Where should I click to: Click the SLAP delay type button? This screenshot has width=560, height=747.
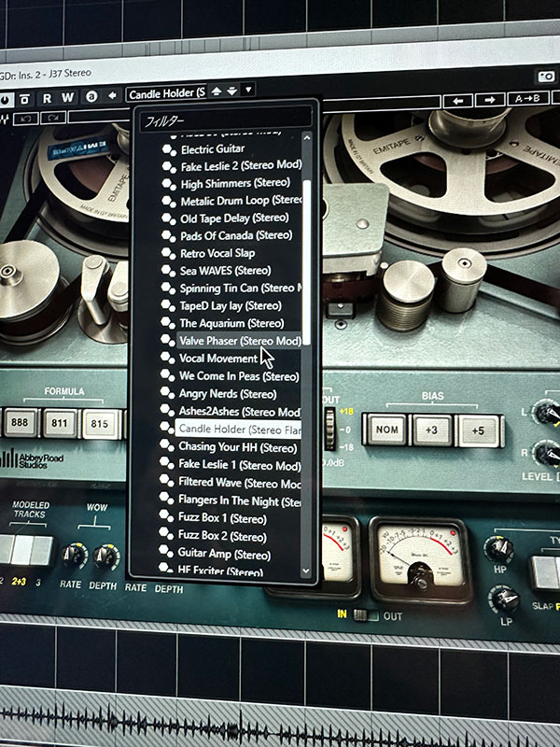click(545, 572)
